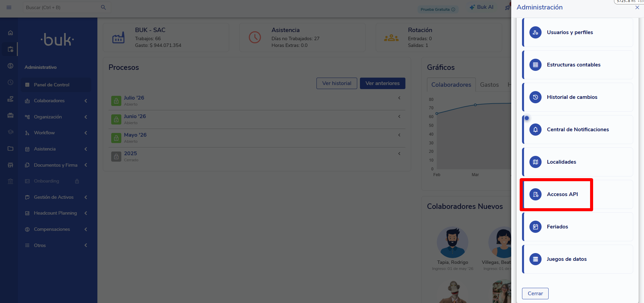Open the gift box icon in left rail
This screenshot has width=644, height=303.
pyautogui.click(x=10, y=115)
